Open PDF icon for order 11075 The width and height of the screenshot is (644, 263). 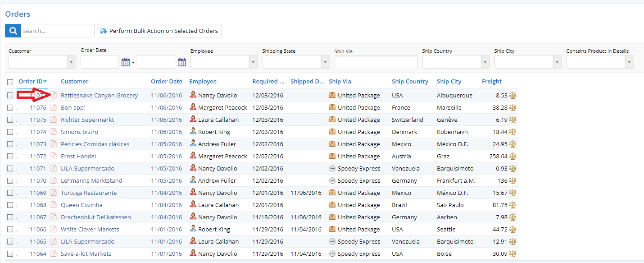54,120
